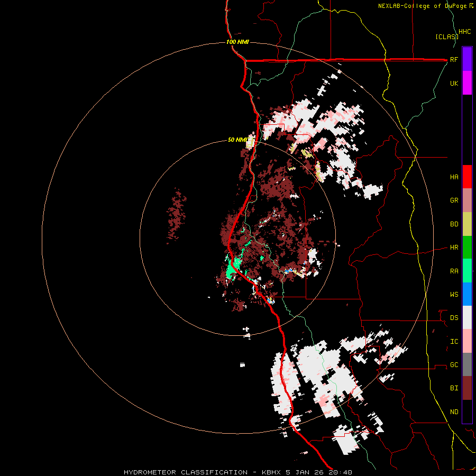Click the DS white legend swatch
Screen dimensions: 476x476
coord(467,317)
